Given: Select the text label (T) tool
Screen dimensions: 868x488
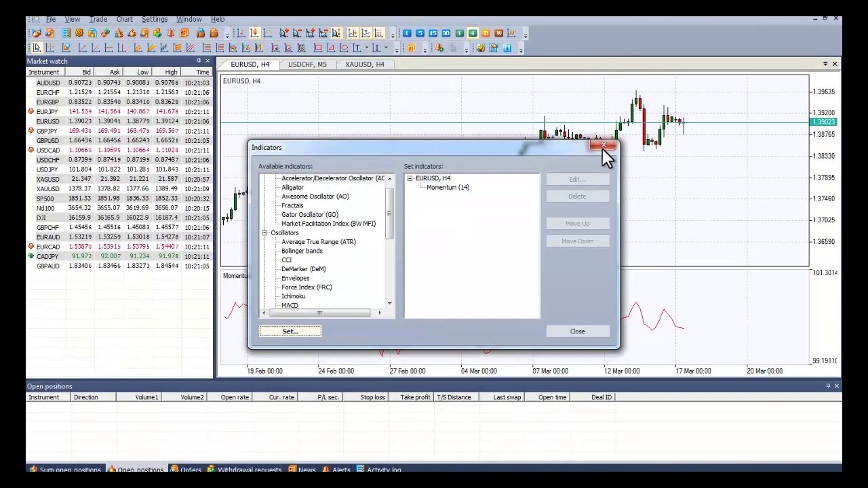Looking at the screenshot, I should point(357,47).
